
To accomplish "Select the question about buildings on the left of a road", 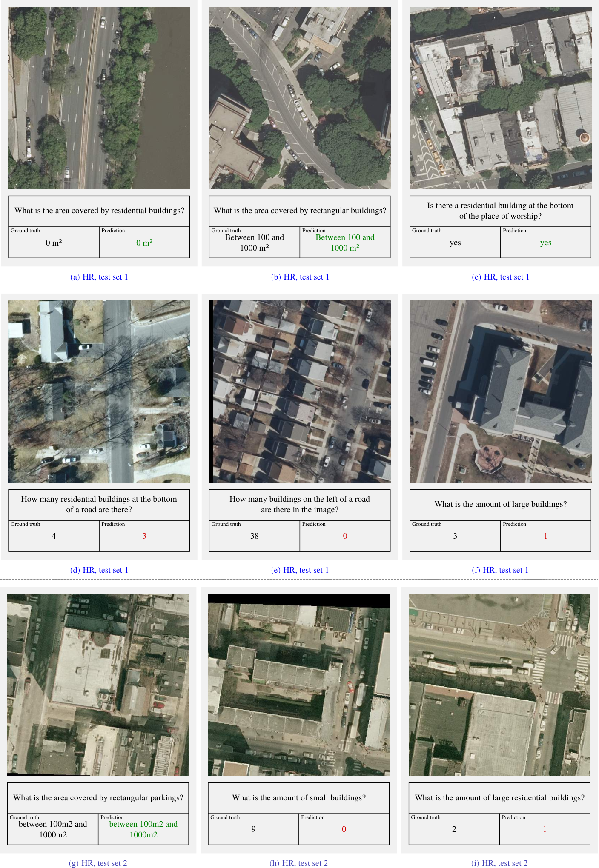I will tap(300, 504).
